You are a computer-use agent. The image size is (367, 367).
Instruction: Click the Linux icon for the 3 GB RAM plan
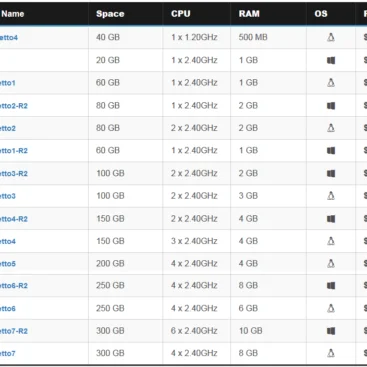click(x=331, y=195)
